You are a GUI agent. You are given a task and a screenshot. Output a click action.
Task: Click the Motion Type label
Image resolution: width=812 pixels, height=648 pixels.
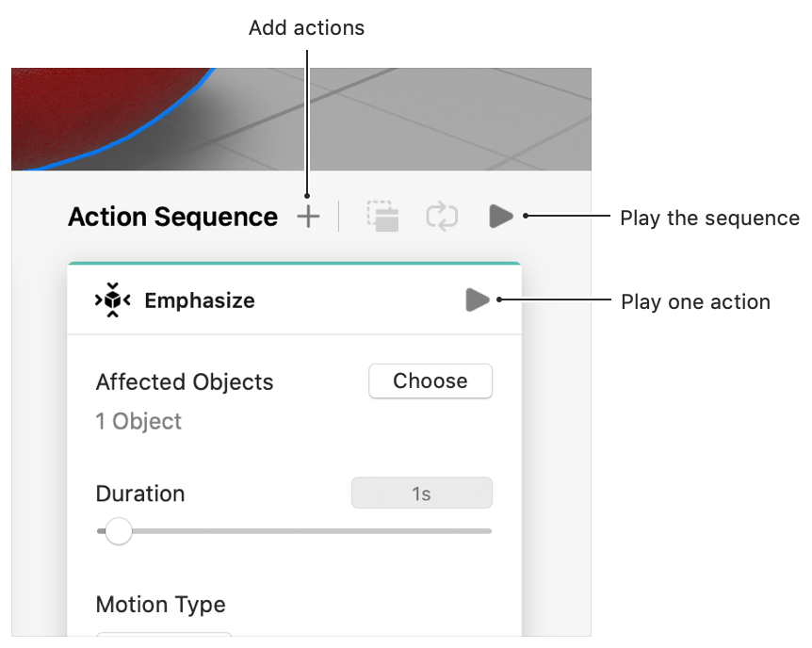coord(160,604)
